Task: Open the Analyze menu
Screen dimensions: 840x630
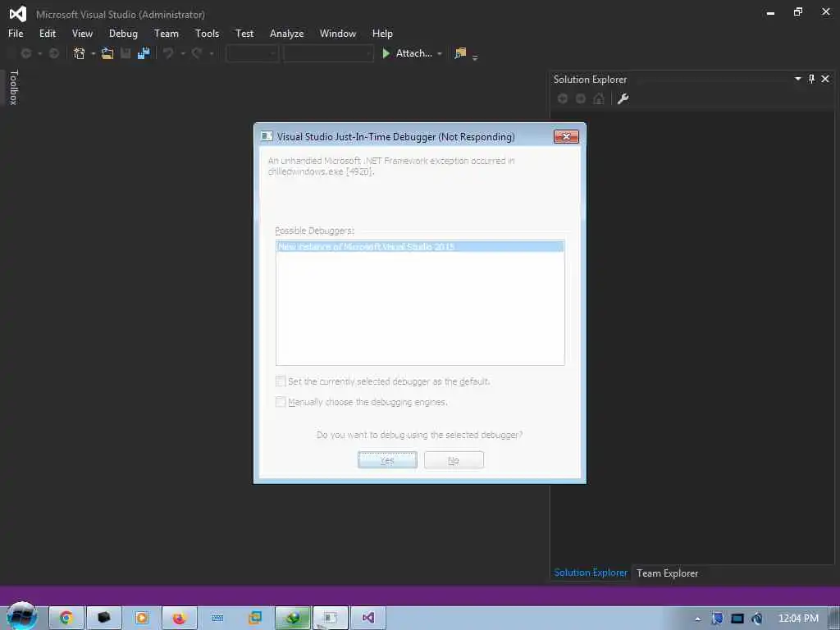Action: pos(286,33)
